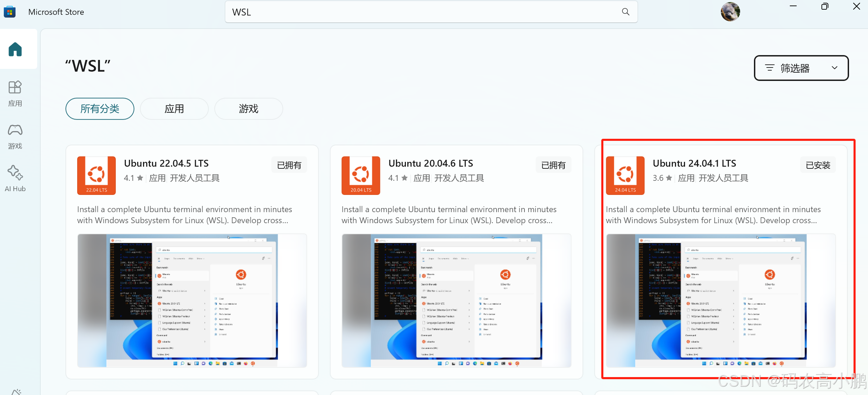Select the 所有分类 category tab

tap(100, 109)
